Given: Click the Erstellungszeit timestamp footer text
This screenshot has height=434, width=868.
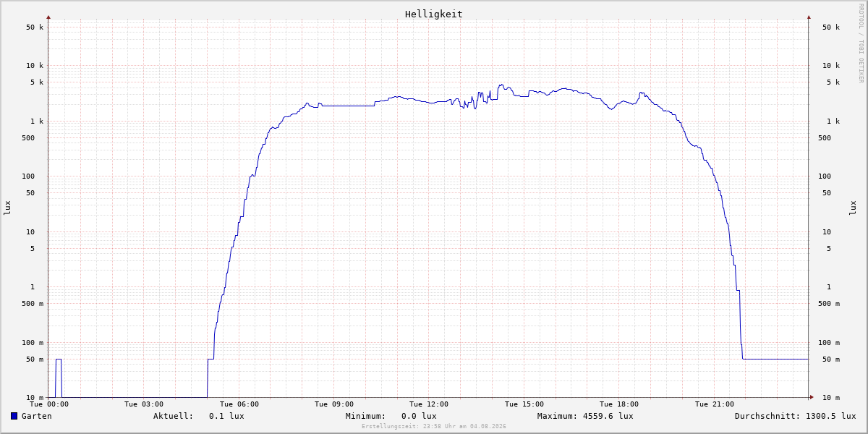Looking at the screenshot, I should (x=434, y=426).
